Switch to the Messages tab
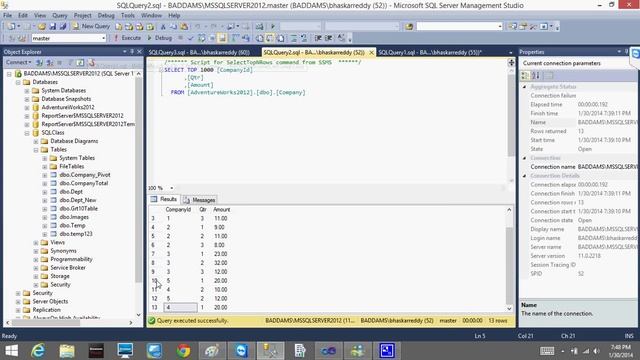 point(200,200)
